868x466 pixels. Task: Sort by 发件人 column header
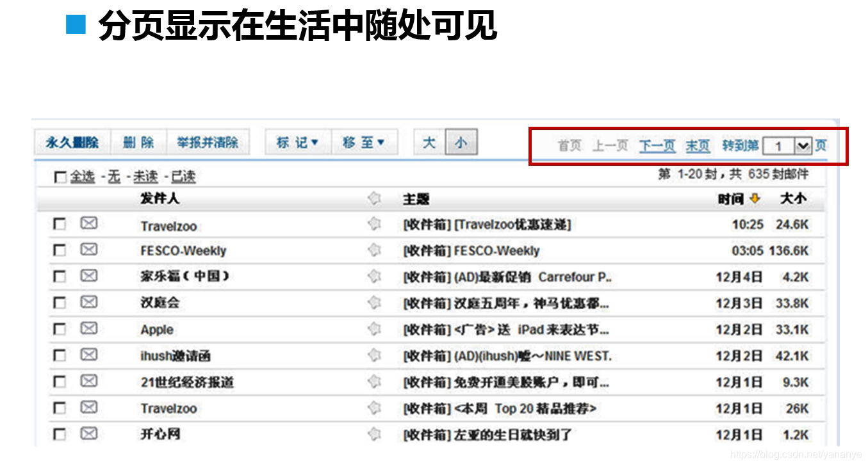160,199
